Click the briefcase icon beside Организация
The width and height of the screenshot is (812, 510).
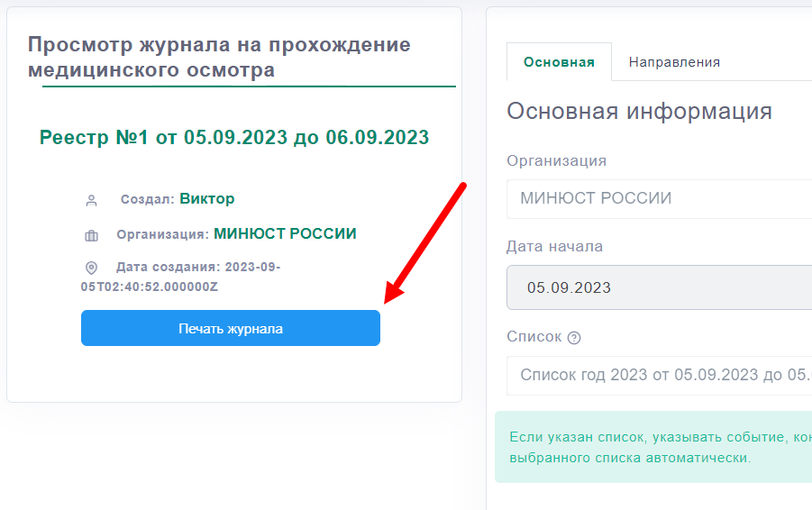pos(91,235)
